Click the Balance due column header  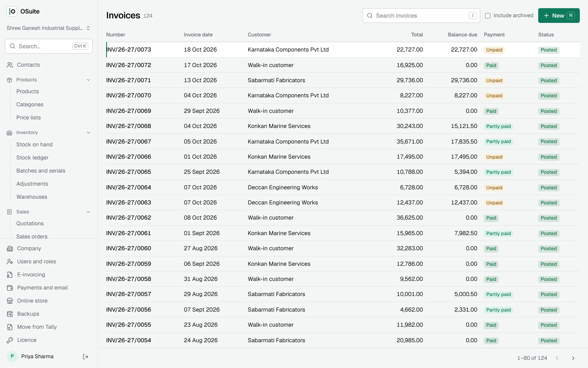pyautogui.click(x=462, y=35)
